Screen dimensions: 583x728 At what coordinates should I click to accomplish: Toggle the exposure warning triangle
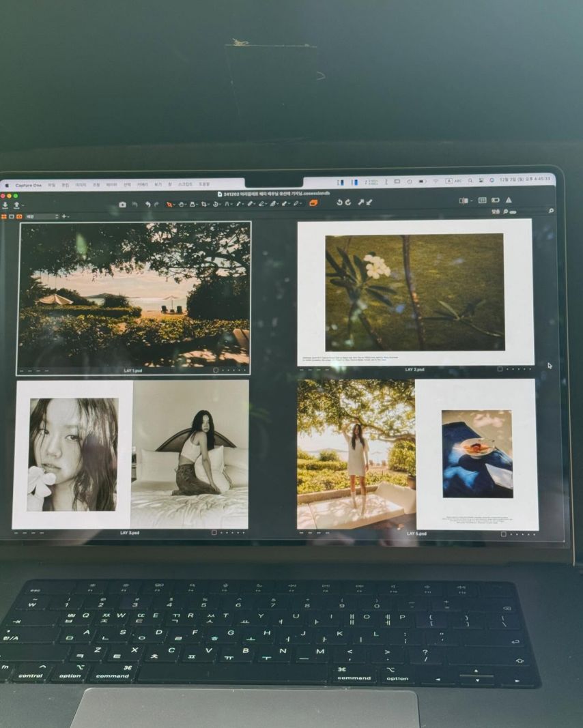[509, 200]
